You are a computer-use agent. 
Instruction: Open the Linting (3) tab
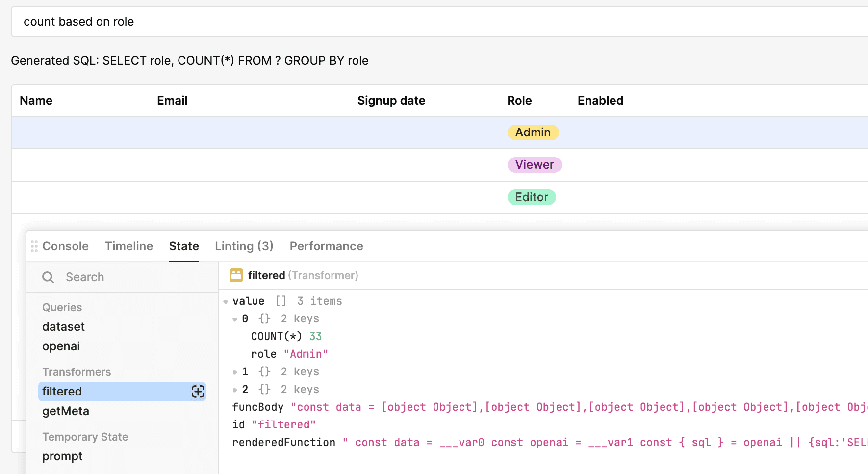pyautogui.click(x=244, y=246)
